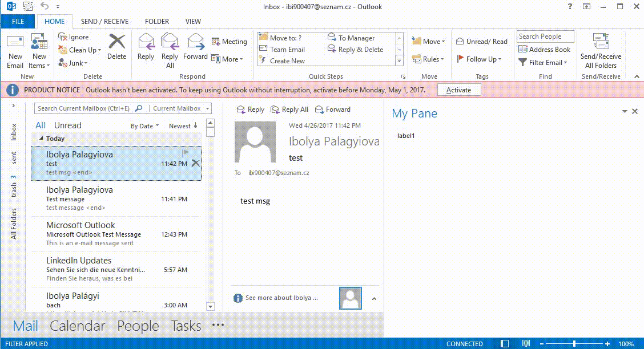The width and height of the screenshot is (644, 349).
Task: Switch to the SEND / RECEIVE ribbon tab
Action: click(104, 21)
